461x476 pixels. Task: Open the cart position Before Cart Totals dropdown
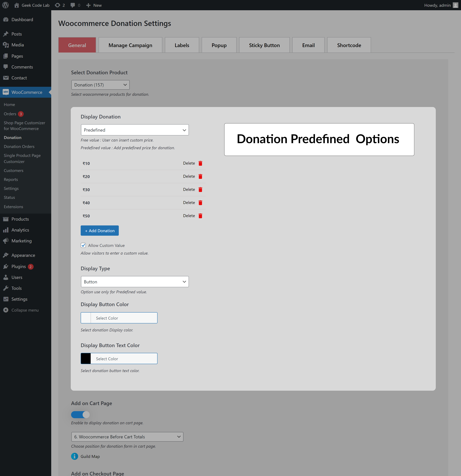pyautogui.click(x=127, y=437)
